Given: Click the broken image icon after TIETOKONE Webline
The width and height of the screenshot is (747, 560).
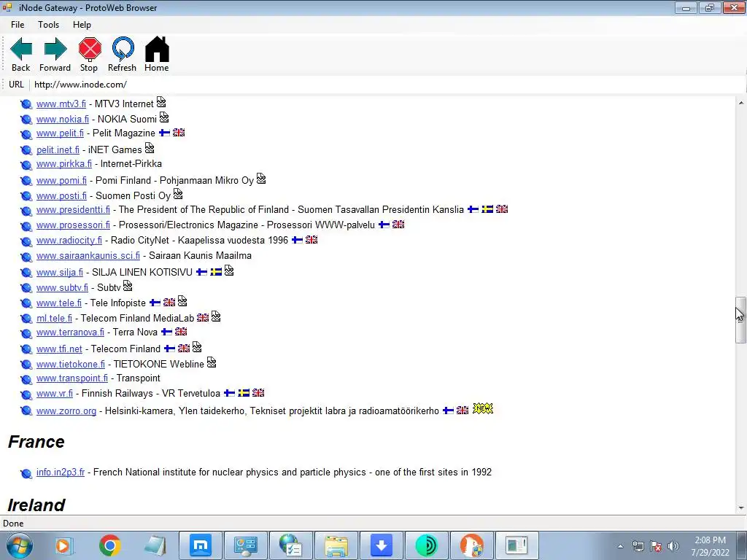Looking at the screenshot, I should 212,362.
